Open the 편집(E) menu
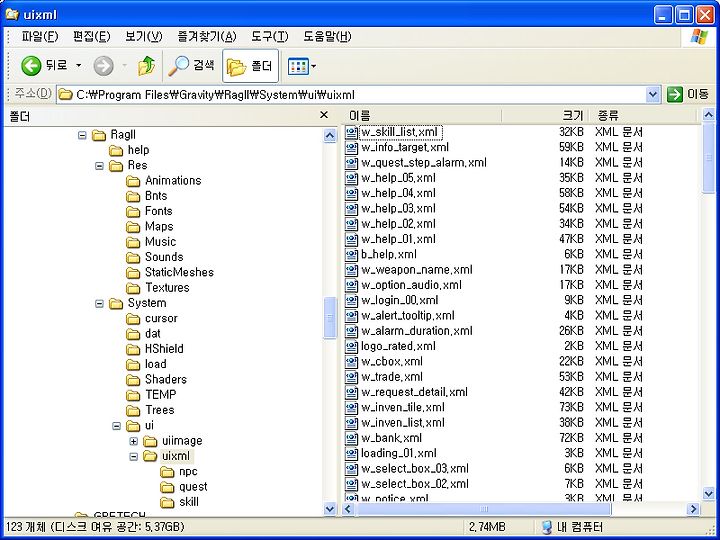720x540 pixels. click(x=91, y=36)
